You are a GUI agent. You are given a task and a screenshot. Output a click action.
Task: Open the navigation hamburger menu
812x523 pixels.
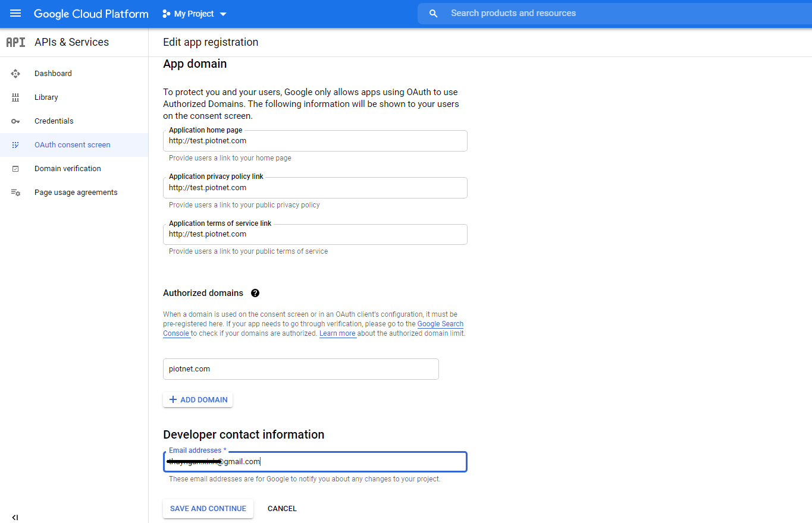coord(15,13)
